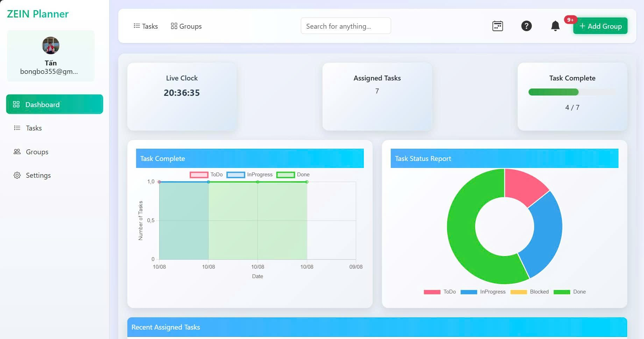Image resolution: width=644 pixels, height=339 pixels.
Task: Click the Add Group button
Action: click(x=600, y=26)
